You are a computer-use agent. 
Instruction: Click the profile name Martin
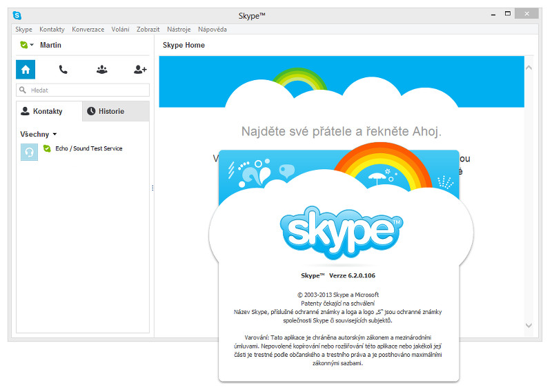pos(50,45)
